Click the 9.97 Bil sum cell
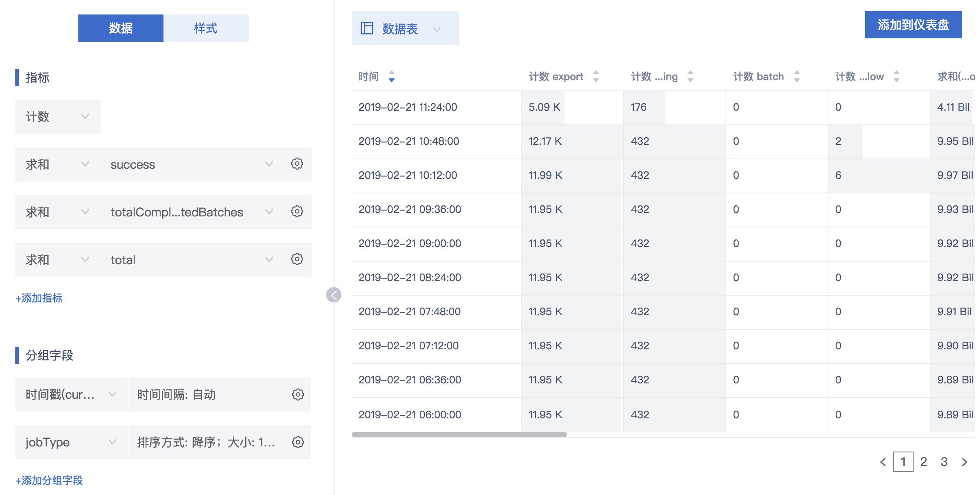 click(x=953, y=176)
